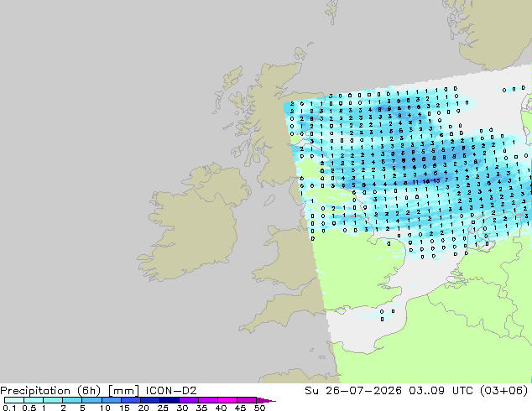This screenshot has height=411, width=532.
Task: Click the "(03+06)" forecast offset text
Action: click(x=504, y=391)
